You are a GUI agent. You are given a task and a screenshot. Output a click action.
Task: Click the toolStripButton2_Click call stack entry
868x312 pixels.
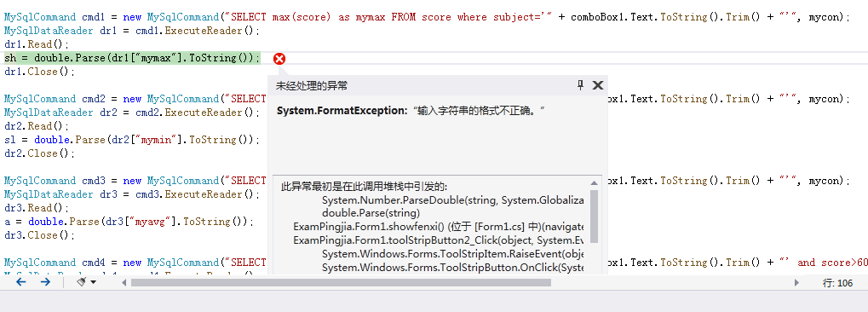439,240
